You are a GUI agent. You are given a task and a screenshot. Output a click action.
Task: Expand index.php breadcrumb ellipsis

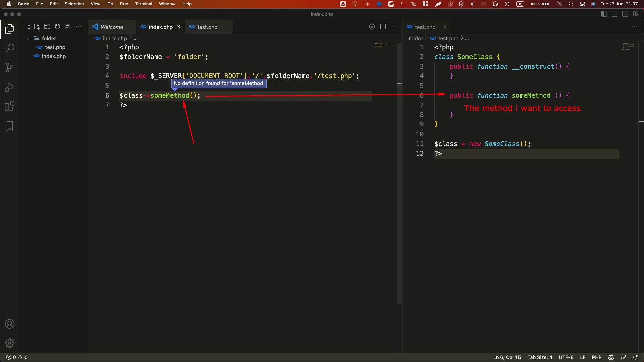tap(136, 39)
